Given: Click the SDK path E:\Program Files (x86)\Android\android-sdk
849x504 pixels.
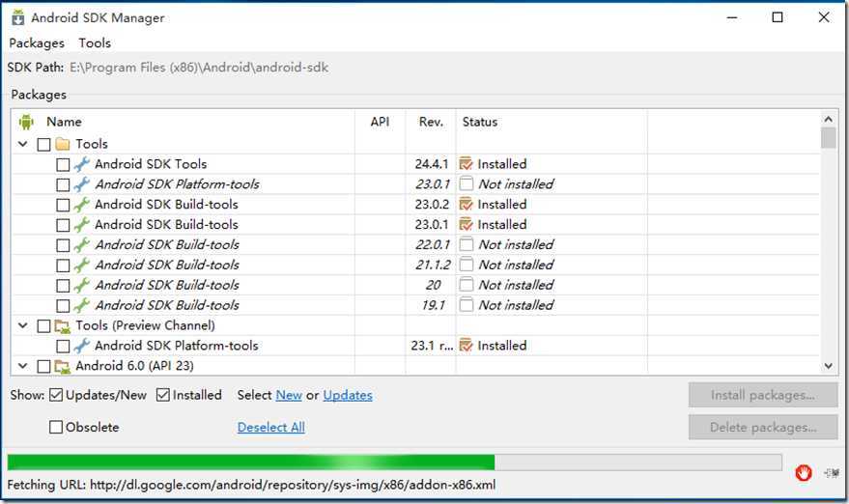Looking at the screenshot, I should tap(199, 68).
